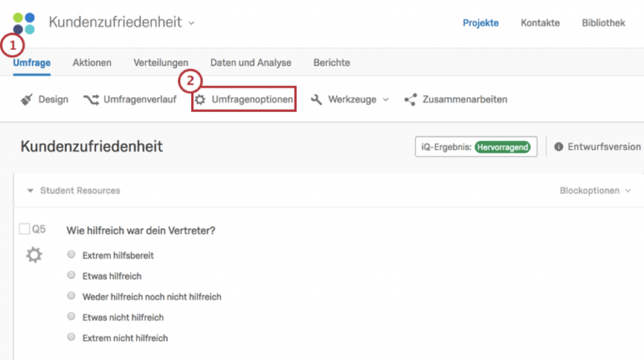Tick the Q5 question checkbox
The image size is (644, 360).
25,229
